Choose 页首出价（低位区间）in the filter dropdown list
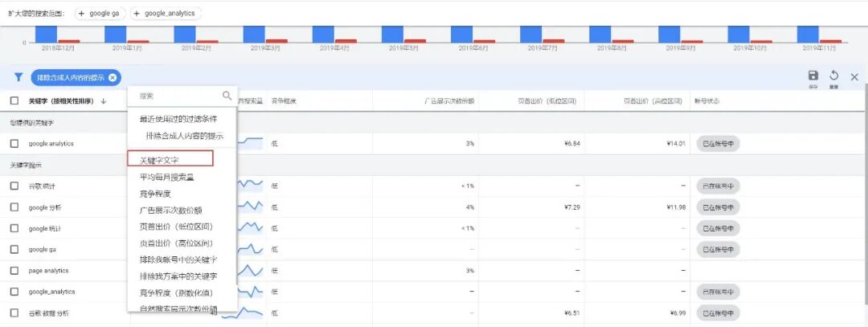868x327 pixels. (x=176, y=227)
